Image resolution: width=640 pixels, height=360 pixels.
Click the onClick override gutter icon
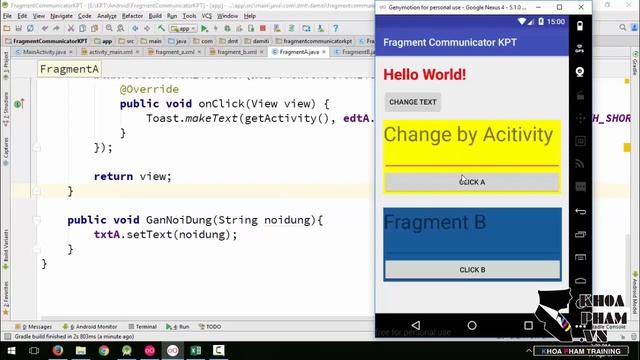tap(19, 104)
